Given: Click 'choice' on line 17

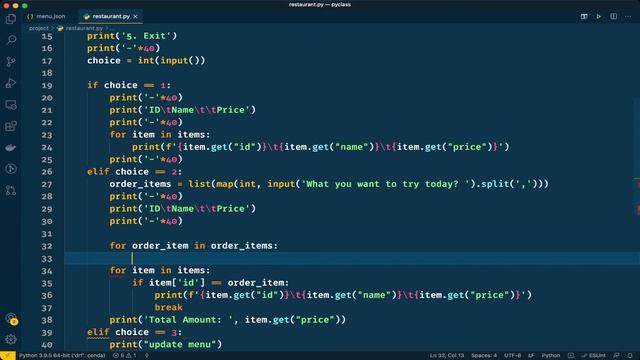Looking at the screenshot, I should coord(104,60).
